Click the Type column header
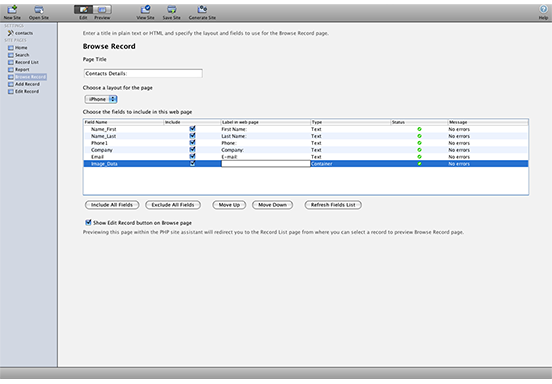Viewport: 552px width, 384px height. pyautogui.click(x=350, y=122)
